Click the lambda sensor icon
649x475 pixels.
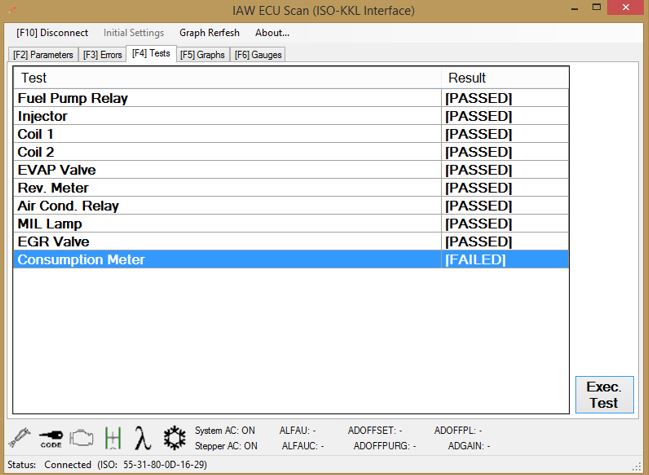tap(143, 438)
